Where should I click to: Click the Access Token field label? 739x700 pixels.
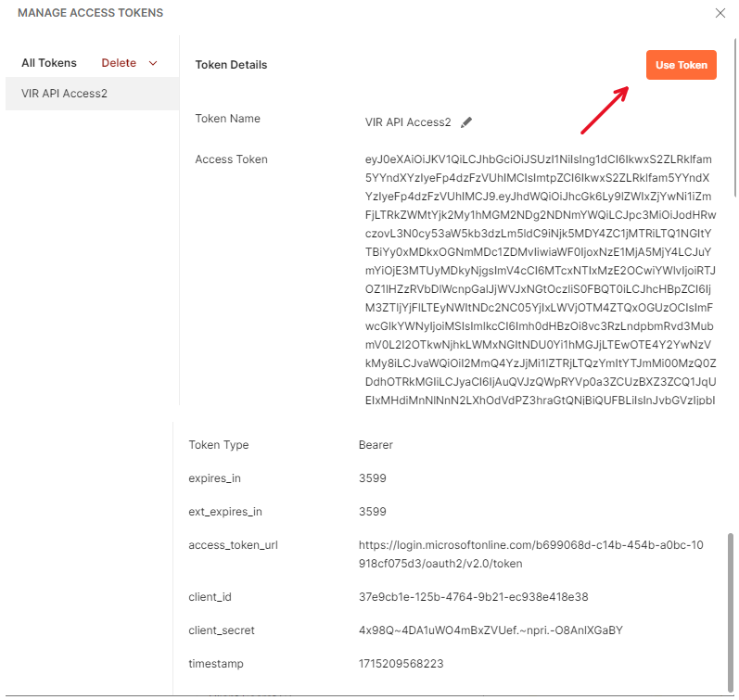tap(231, 159)
